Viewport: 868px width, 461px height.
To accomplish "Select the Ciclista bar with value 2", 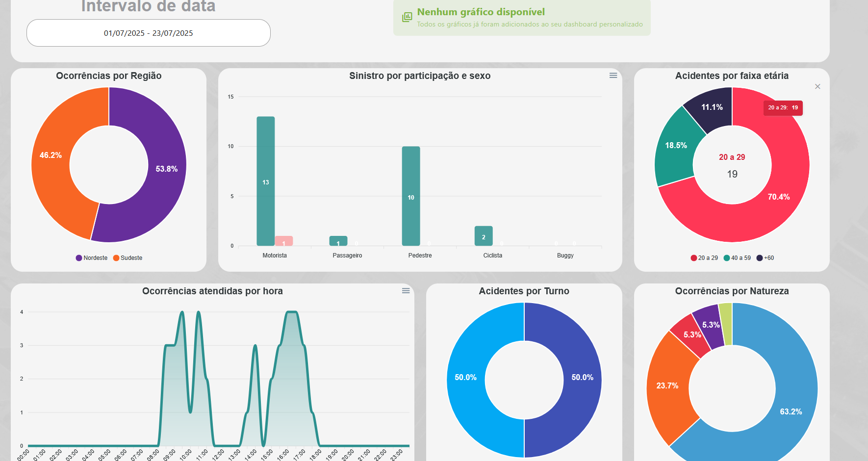I will tap(484, 236).
